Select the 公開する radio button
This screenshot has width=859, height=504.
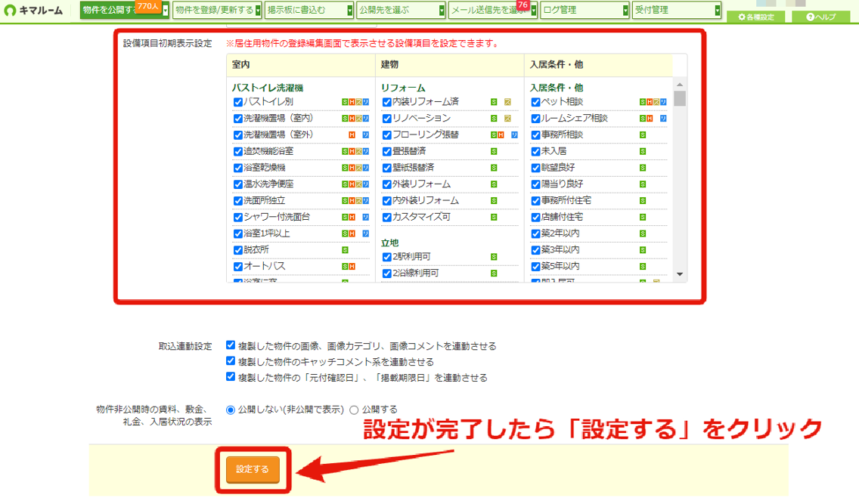[354, 410]
